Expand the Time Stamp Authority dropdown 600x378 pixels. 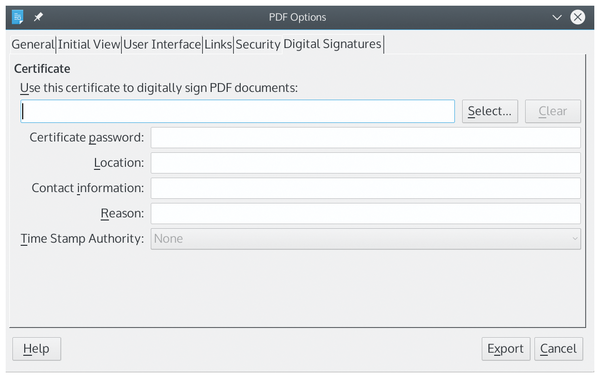(x=365, y=239)
